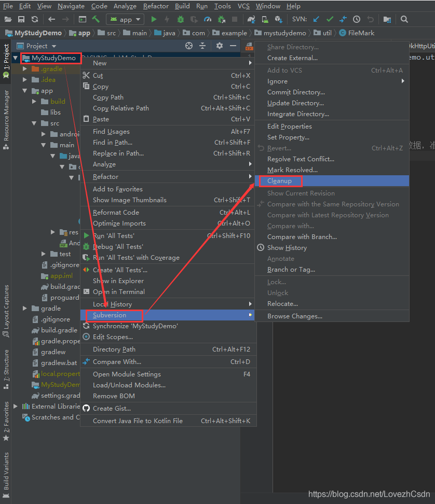Open the Layout Captures side tab

(6, 311)
